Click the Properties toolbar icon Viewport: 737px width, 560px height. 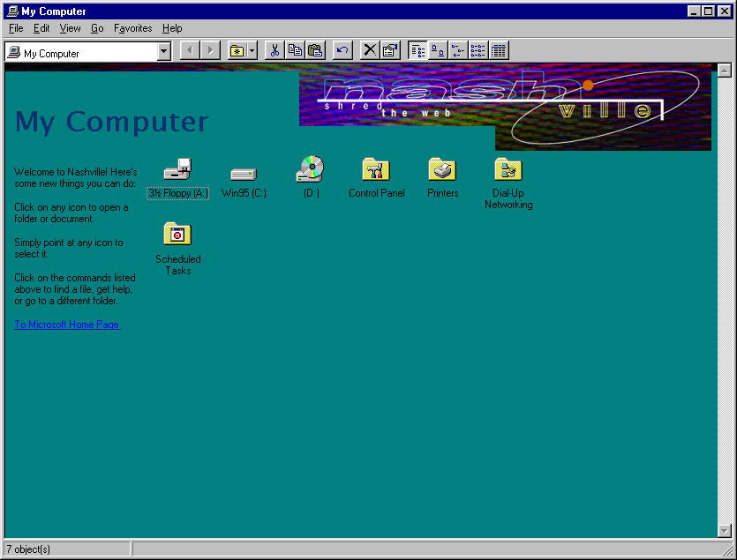click(x=389, y=50)
